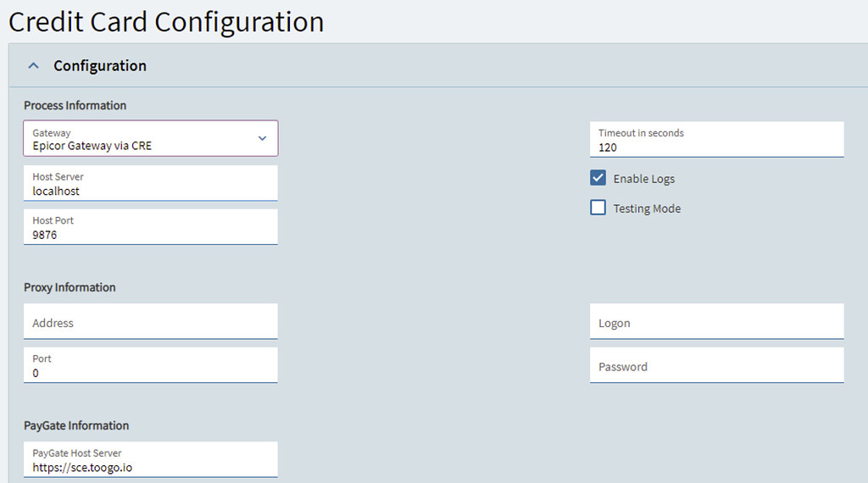Click the Process Information heading
This screenshot has height=483, width=868.
[x=75, y=105]
